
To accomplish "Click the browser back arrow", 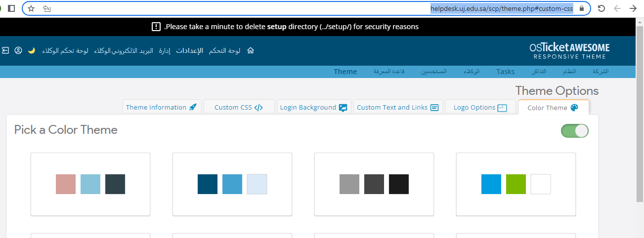I will coord(617,8).
